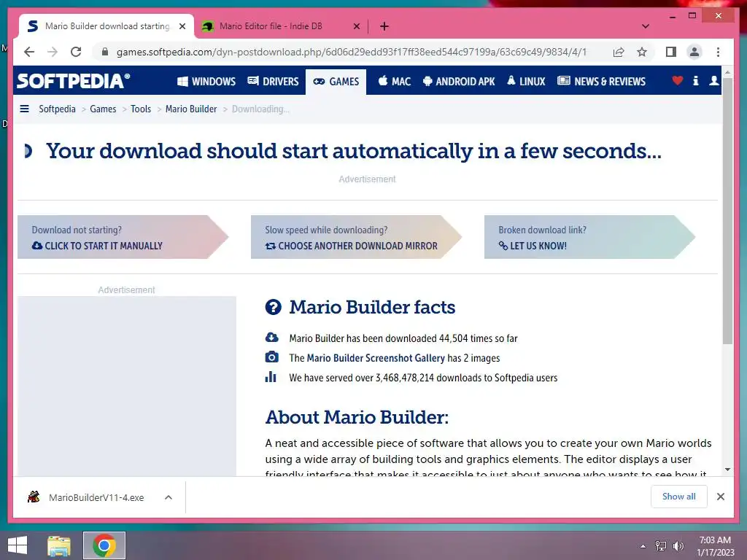This screenshot has width=747, height=560.
Task: Click the scrollbar up arrow
Action: point(727,72)
